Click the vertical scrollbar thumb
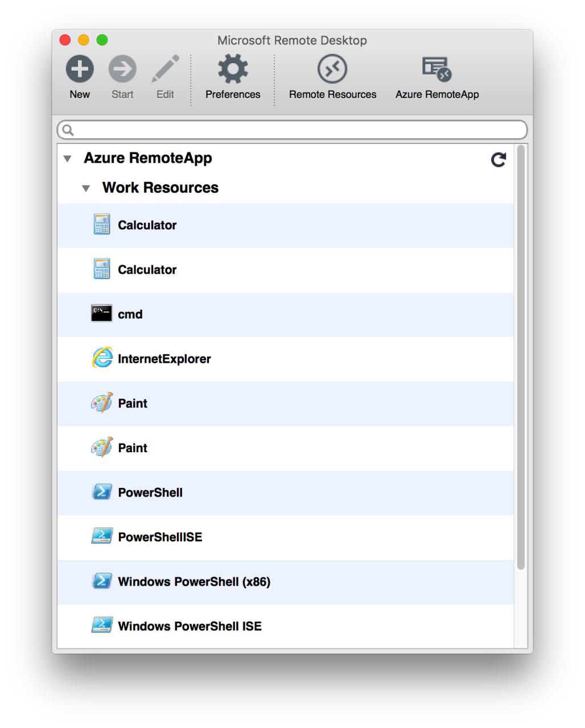 521,358
